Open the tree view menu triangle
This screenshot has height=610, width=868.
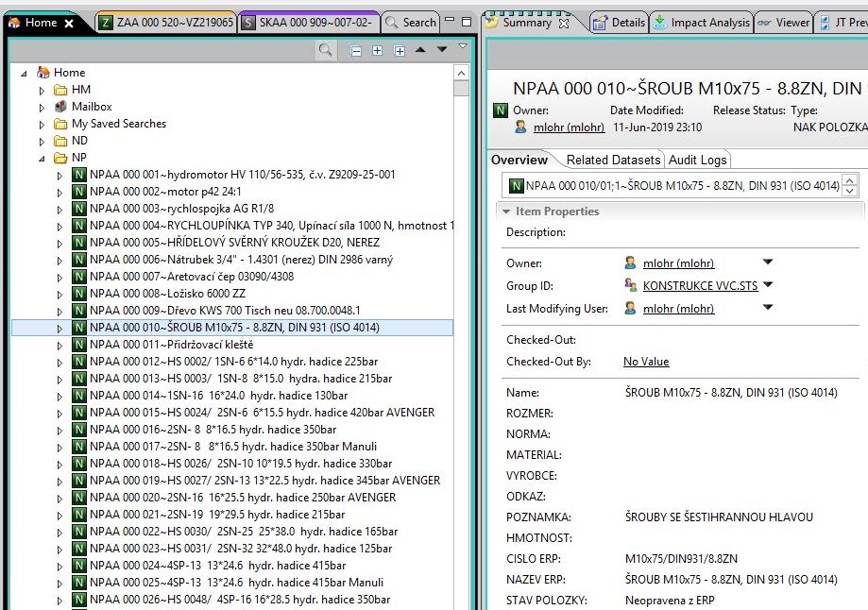coord(463,47)
